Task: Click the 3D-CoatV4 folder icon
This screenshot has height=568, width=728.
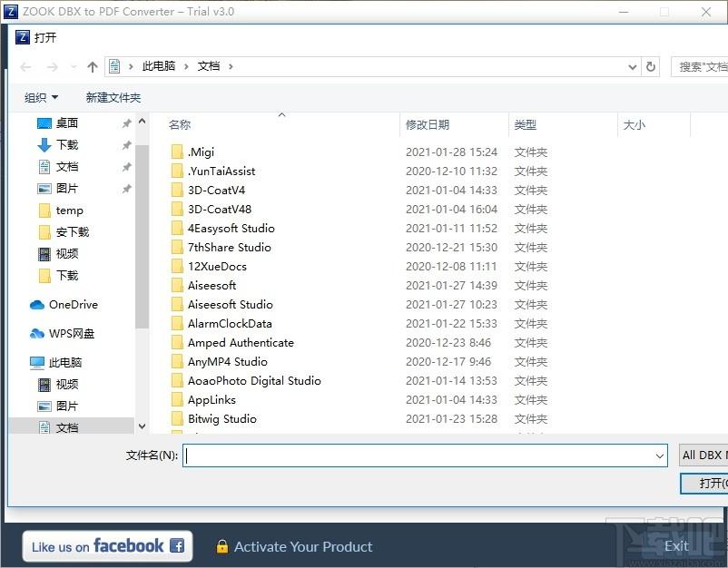Action: point(177,190)
